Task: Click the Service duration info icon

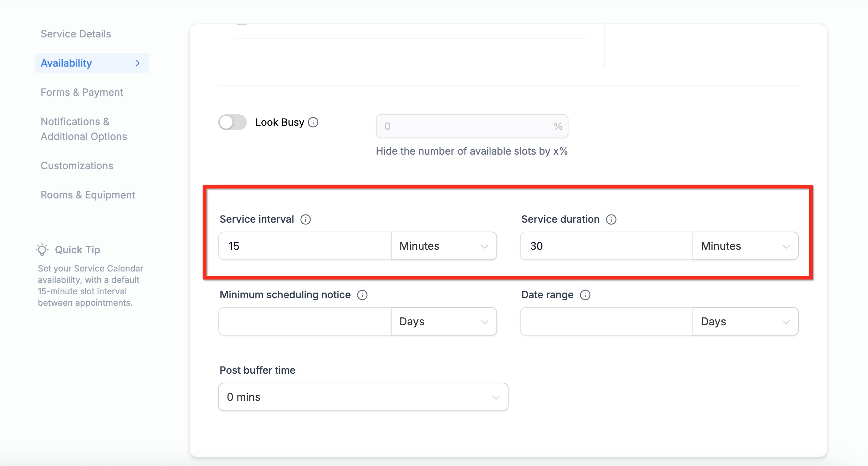Action: tap(611, 219)
